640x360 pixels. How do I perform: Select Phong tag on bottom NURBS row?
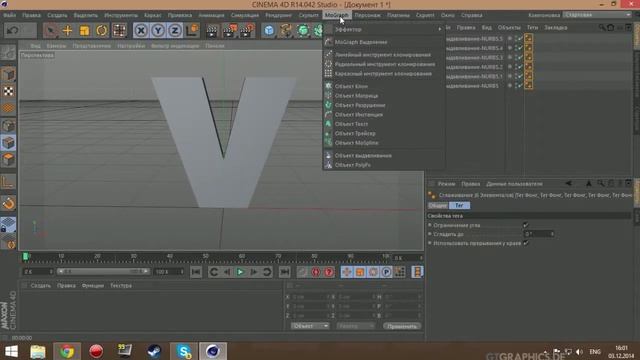pos(529,86)
